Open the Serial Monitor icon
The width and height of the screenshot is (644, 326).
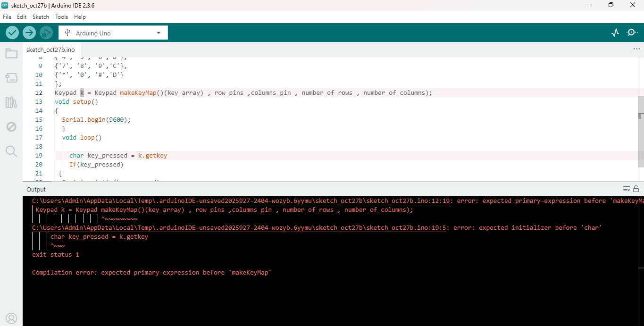[632, 33]
